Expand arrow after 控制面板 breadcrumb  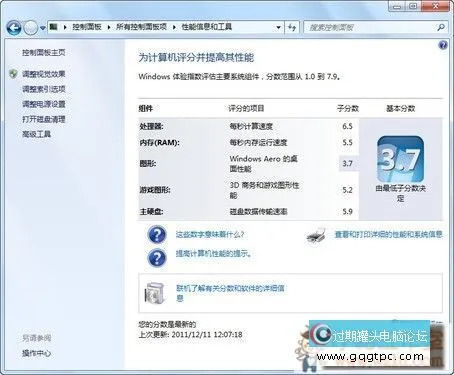point(109,27)
